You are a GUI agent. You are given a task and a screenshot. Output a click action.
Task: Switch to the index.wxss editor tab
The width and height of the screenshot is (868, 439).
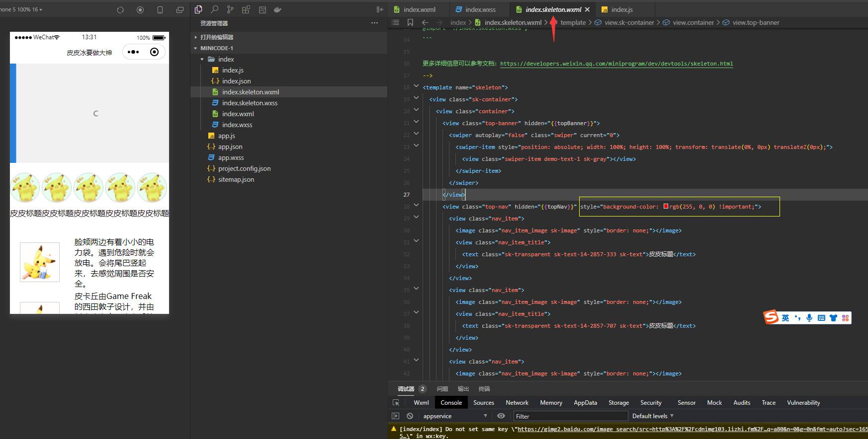pos(480,9)
